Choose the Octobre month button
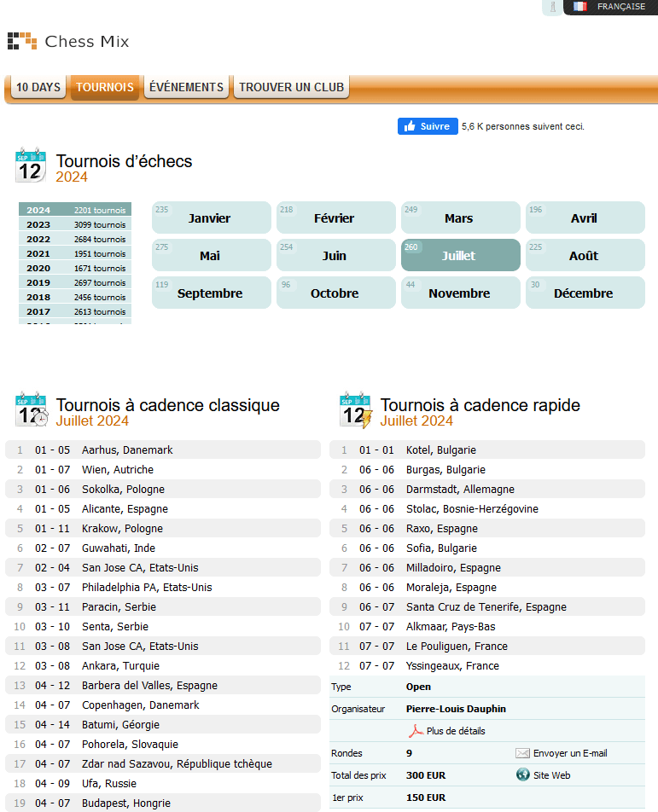Image resolution: width=658 pixels, height=812 pixels. [x=336, y=293]
